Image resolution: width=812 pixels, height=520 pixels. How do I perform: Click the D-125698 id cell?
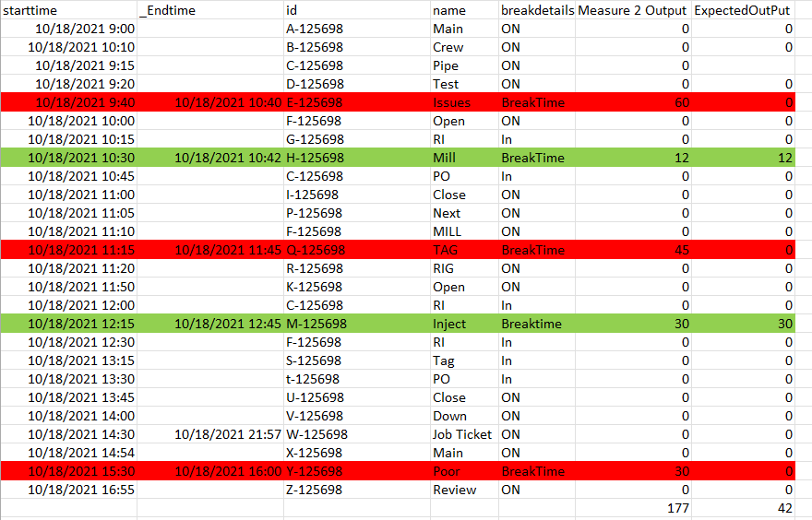point(357,84)
